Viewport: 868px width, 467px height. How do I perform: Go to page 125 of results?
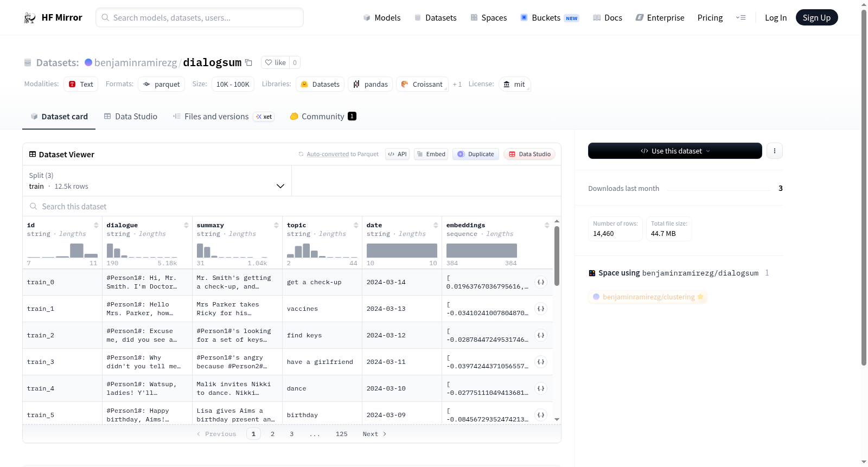pos(342,434)
